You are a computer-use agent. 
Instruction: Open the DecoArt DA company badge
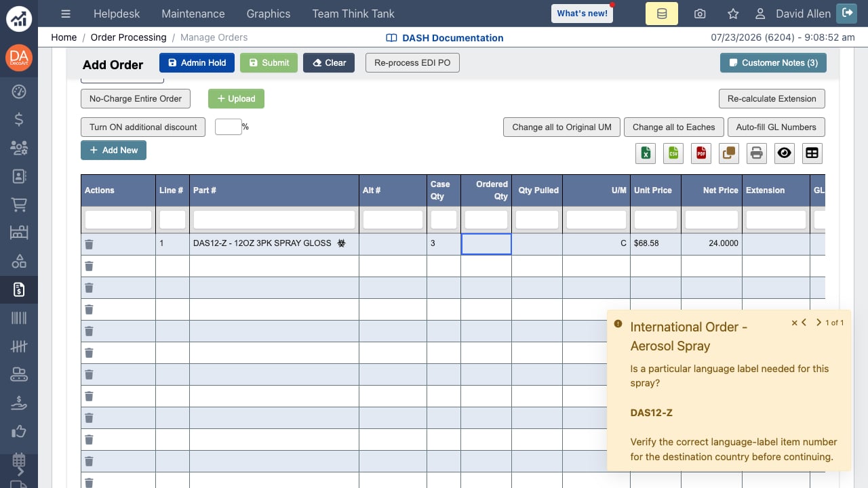pos(19,58)
